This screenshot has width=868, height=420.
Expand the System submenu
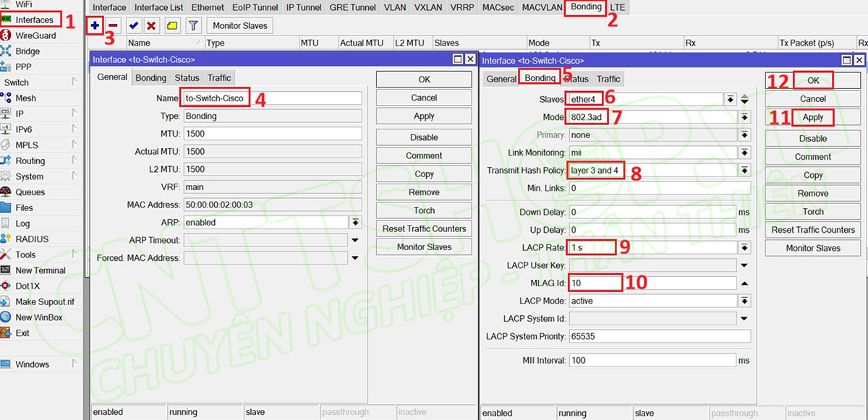(74, 176)
